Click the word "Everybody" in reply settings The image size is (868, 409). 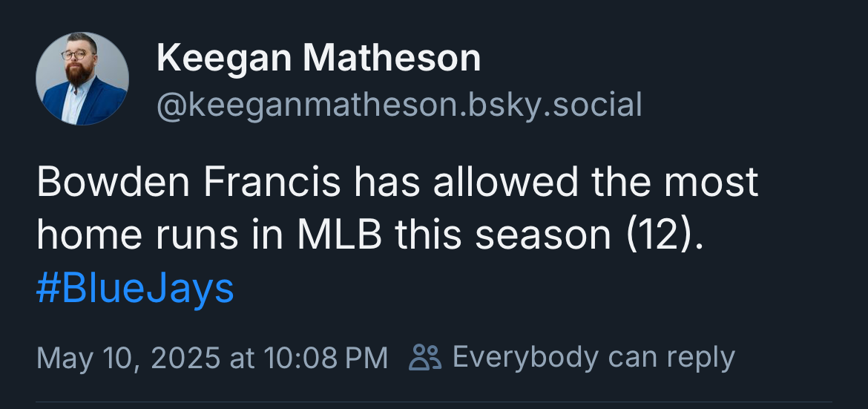526,357
